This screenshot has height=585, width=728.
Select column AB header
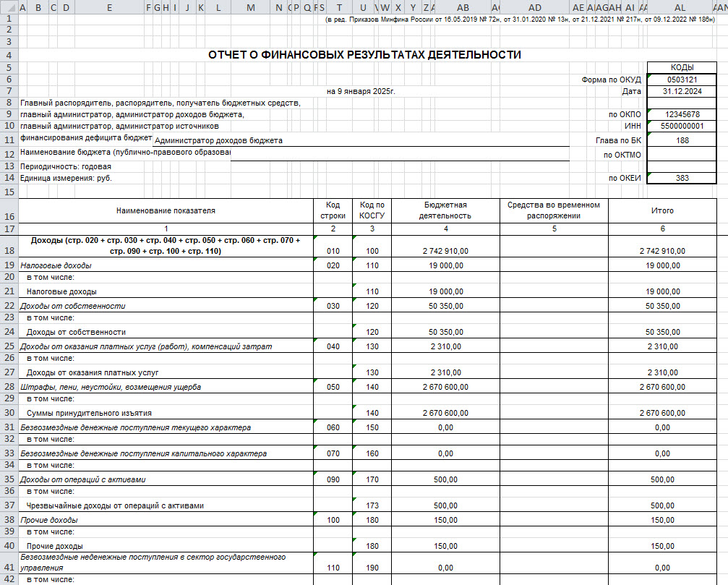[x=463, y=7]
